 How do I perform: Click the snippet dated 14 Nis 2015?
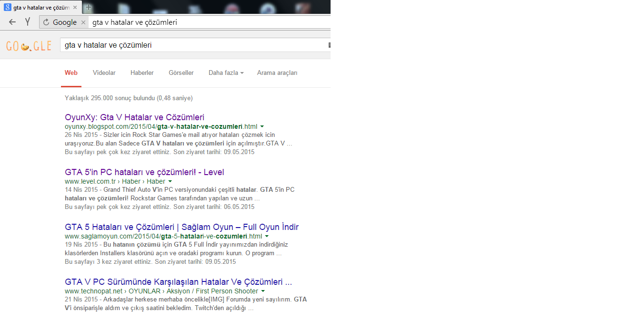click(180, 194)
